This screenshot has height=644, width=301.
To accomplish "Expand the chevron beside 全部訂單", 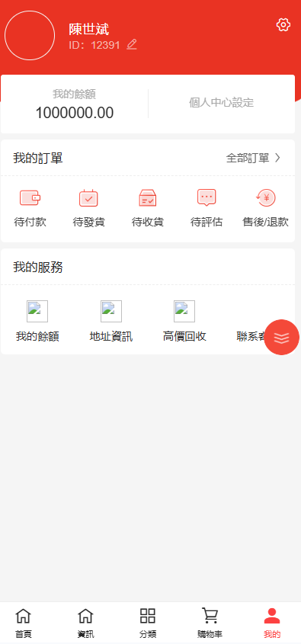I will (277, 158).
